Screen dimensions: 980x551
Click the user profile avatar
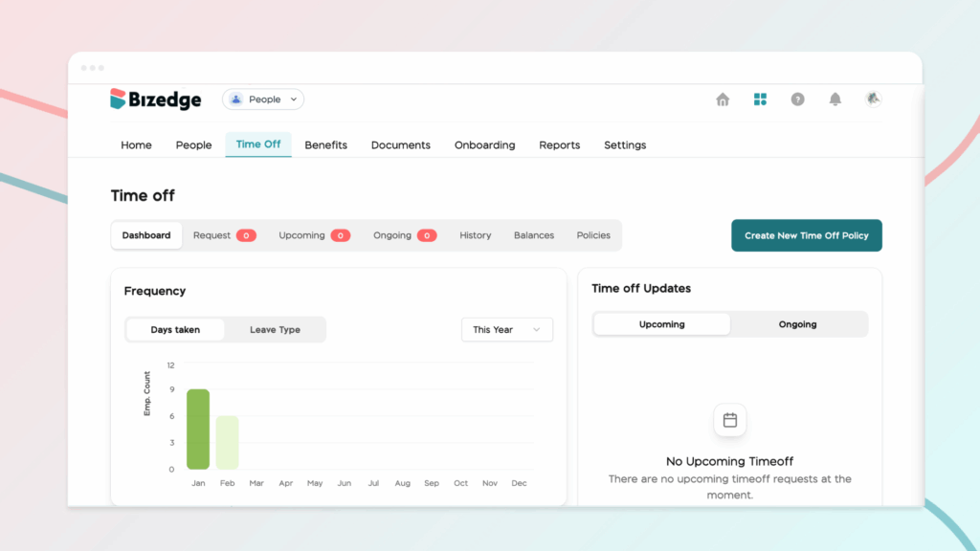click(872, 99)
